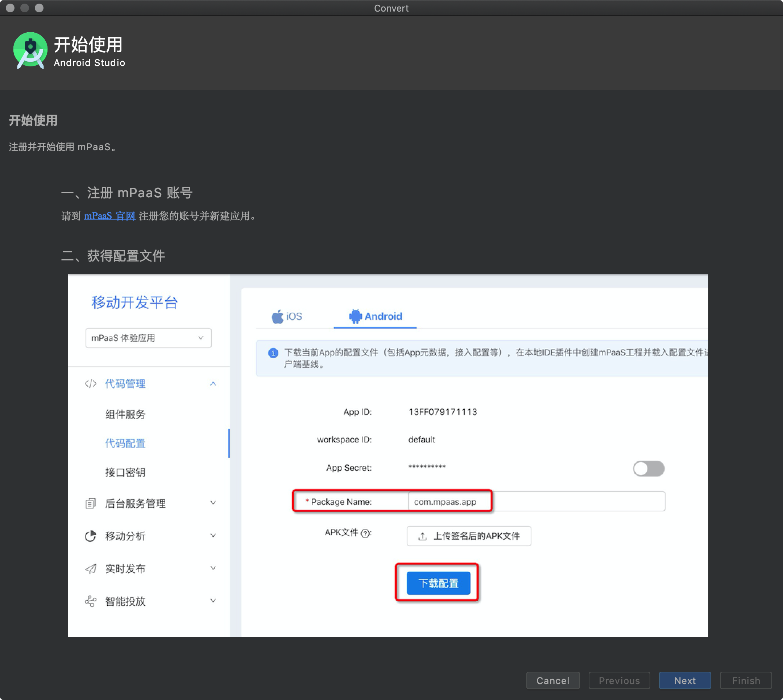The height and width of the screenshot is (700, 783).
Task: Collapse the 代码管理 section chevron
Action: click(214, 384)
